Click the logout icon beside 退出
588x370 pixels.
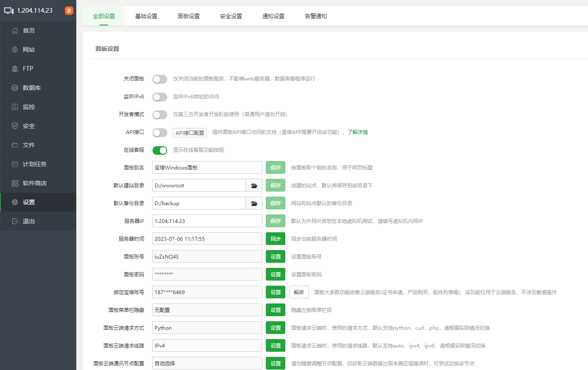tap(15, 221)
